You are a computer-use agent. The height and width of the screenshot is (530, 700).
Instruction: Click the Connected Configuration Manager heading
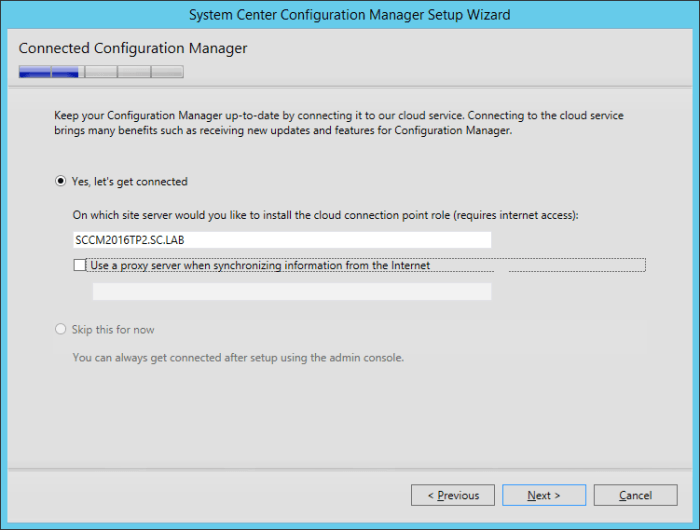coord(133,48)
